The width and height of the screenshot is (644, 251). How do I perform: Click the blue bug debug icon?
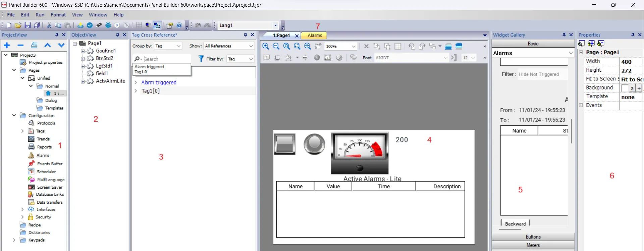[x=108, y=25]
